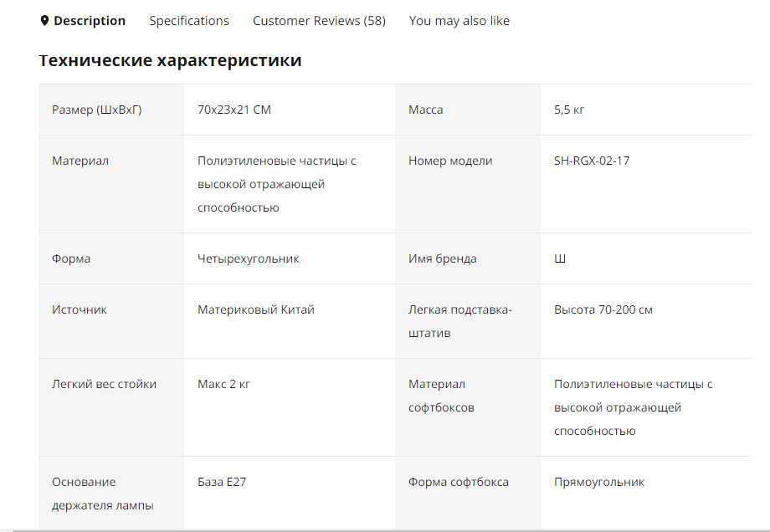Click the Размер (ШхВхГ) label cell

pyautogui.click(x=97, y=110)
